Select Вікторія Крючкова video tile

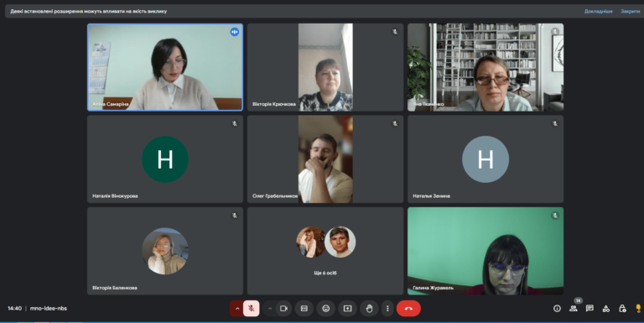pos(325,67)
